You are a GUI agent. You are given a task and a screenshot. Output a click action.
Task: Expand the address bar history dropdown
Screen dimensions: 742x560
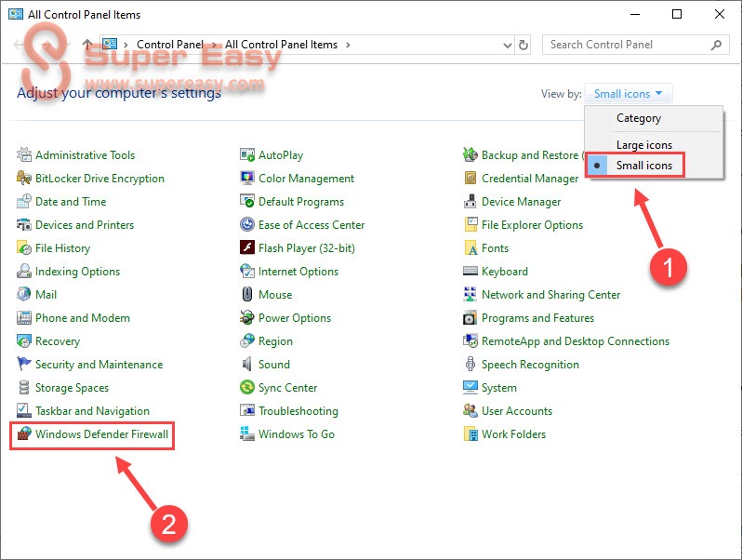508,45
